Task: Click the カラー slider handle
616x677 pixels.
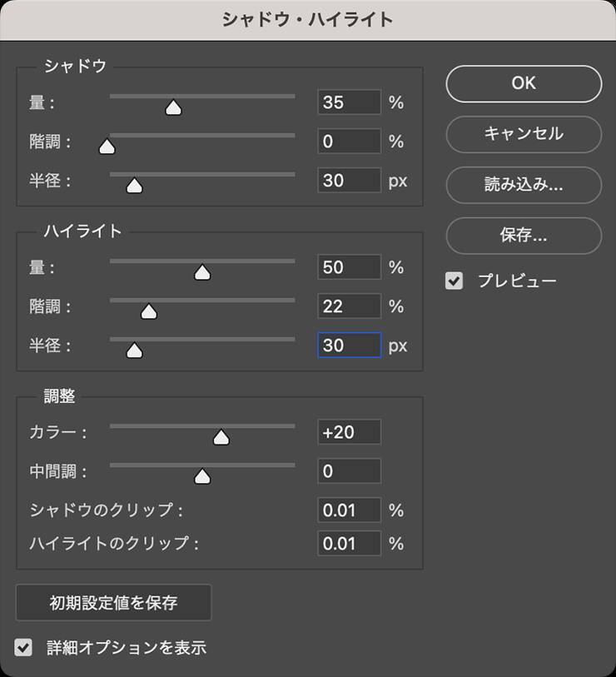Action: click(221, 437)
